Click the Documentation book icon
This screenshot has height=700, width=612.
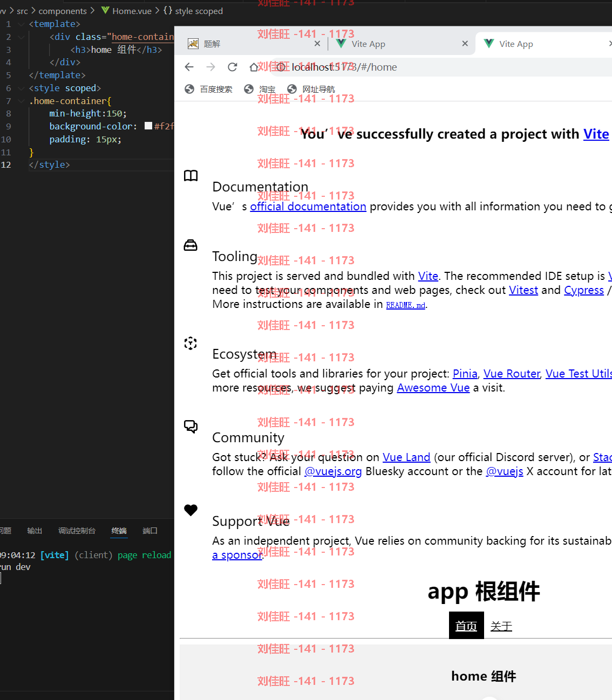[191, 176]
